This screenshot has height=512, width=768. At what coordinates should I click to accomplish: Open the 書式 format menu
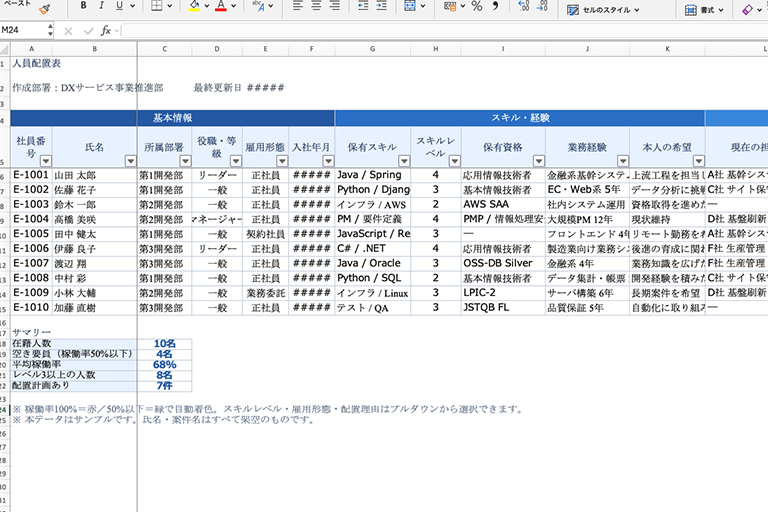[704, 10]
